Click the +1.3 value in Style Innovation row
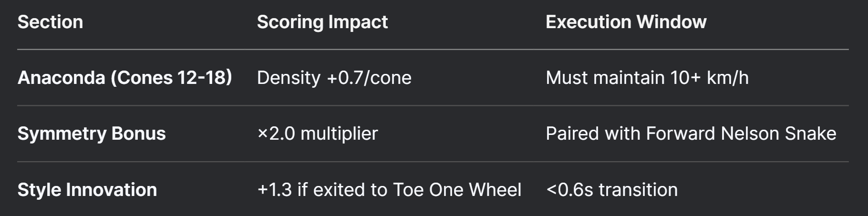Viewport: 868px width, 216px height. [274, 190]
